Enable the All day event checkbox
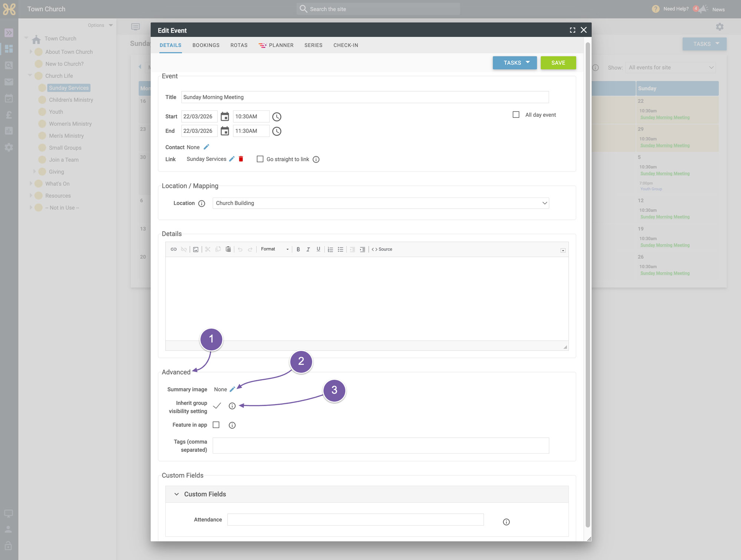Screen dimensions: 741x560 click(x=516, y=115)
